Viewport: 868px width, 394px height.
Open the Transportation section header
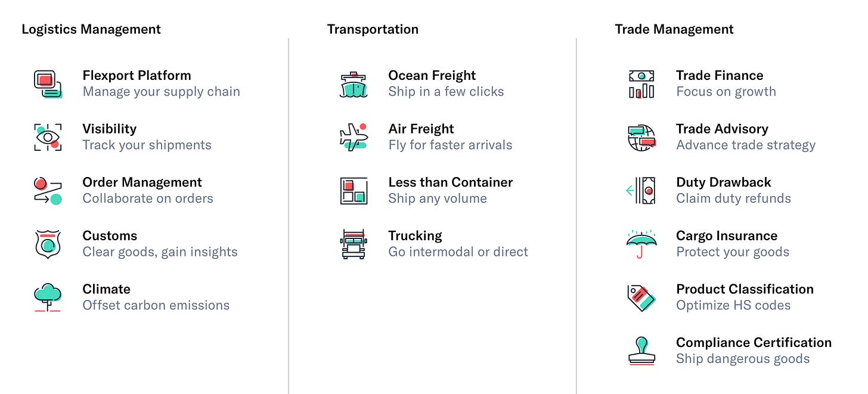[x=373, y=29]
